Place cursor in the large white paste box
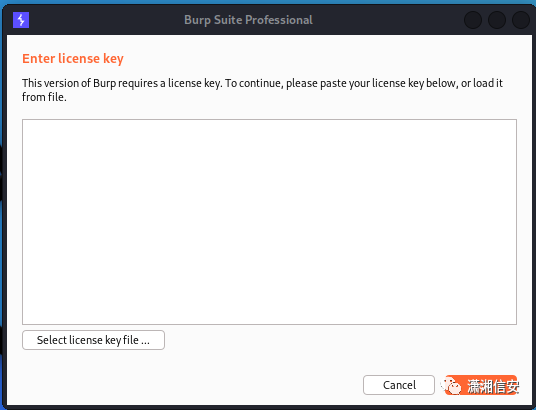This screenshot has height=410, width=536. [269, 222]
